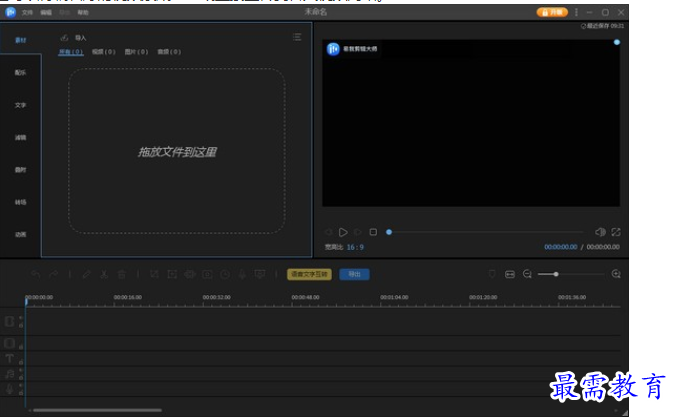Select the 文字 sidebar category
This screenshot has width=674, height=418.
[20, 105]
